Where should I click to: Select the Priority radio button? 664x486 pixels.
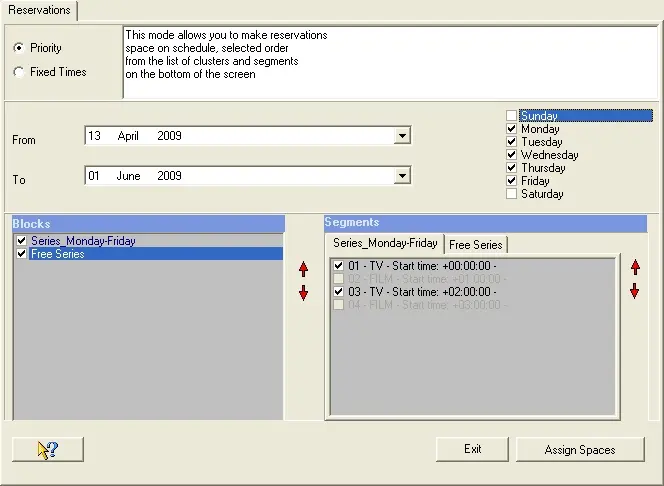(x=19, y=48)
